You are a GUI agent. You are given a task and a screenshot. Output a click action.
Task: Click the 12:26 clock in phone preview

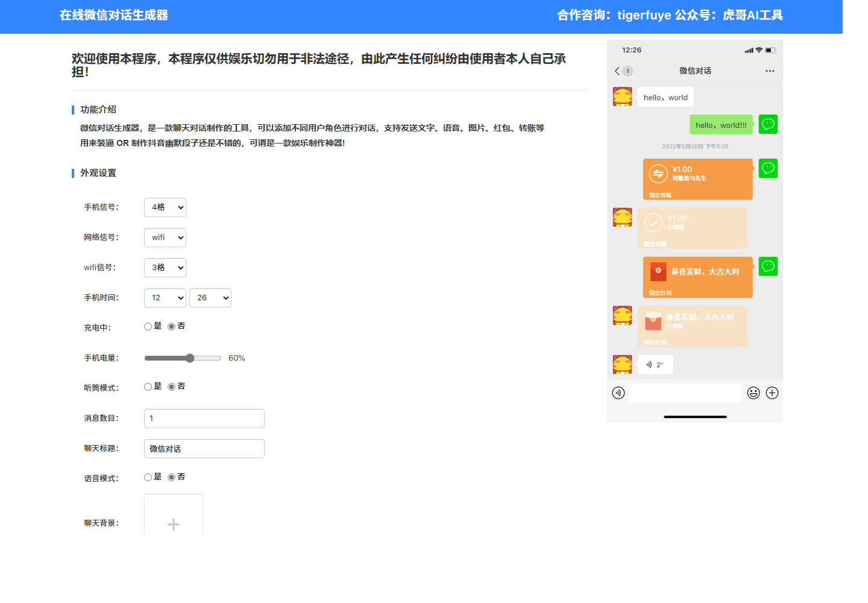click(x=632, y=50)
